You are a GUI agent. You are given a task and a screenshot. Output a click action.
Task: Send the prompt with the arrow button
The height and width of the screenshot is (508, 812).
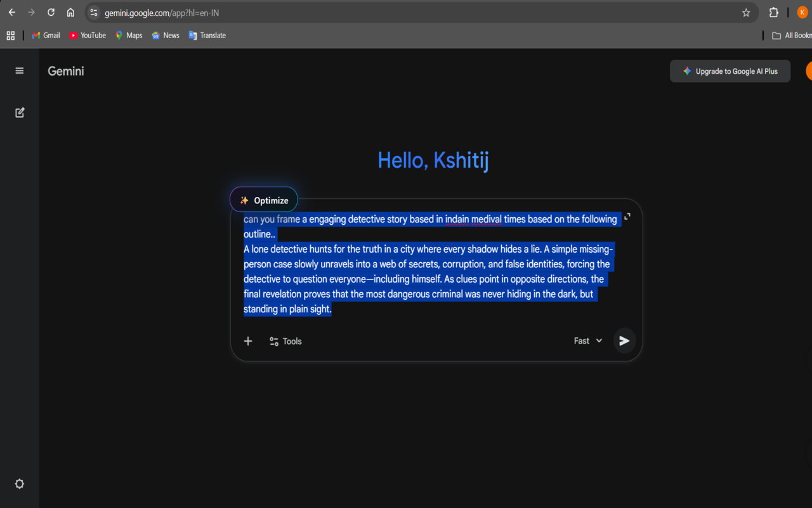[x=624, y=341]
